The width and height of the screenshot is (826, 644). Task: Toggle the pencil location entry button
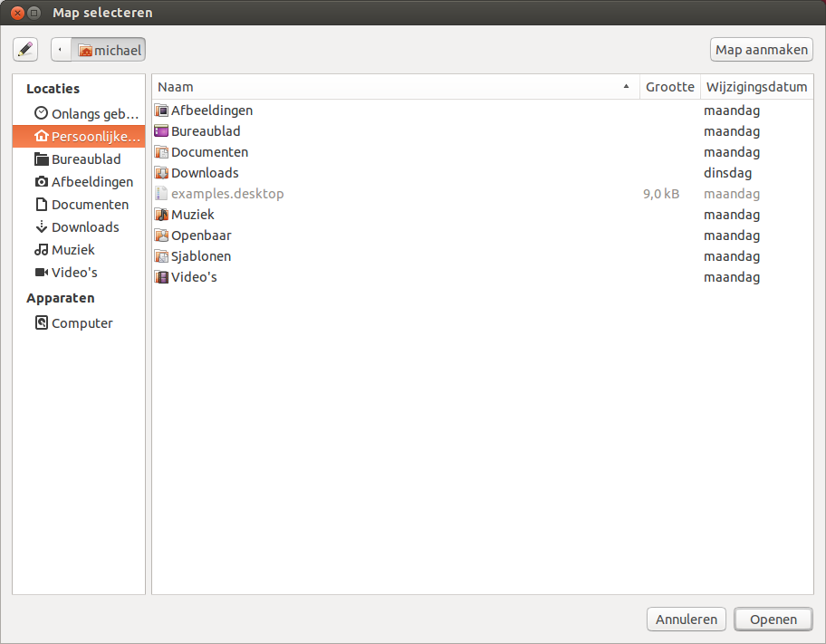pyautogui.click(x=25, y=50)
